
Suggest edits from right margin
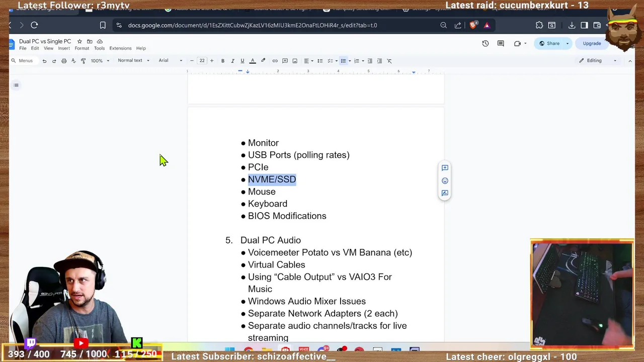(x=445, y=193)
